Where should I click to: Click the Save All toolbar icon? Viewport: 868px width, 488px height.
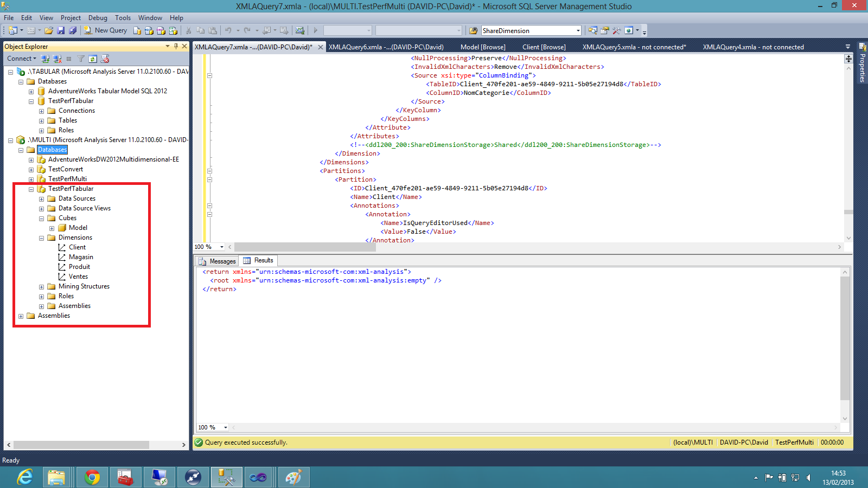click(x=72, y=30)
